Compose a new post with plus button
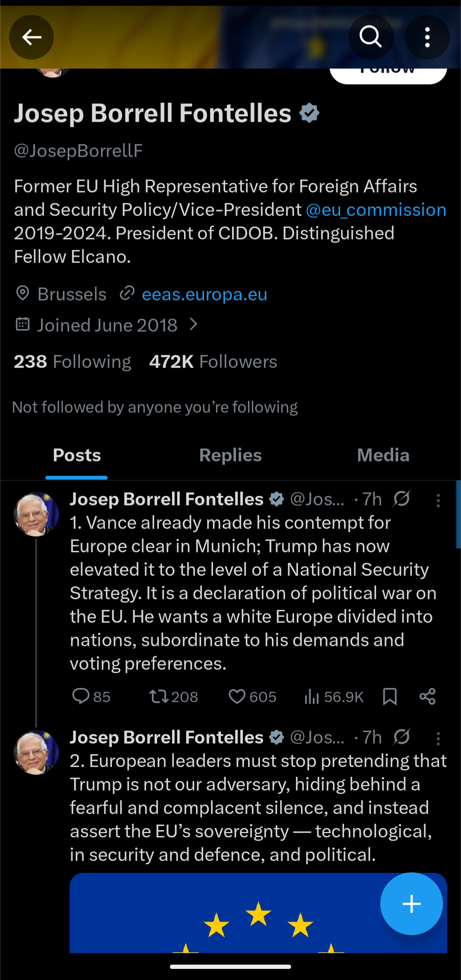Screen dimensions: 461x980 click(411, 904)
